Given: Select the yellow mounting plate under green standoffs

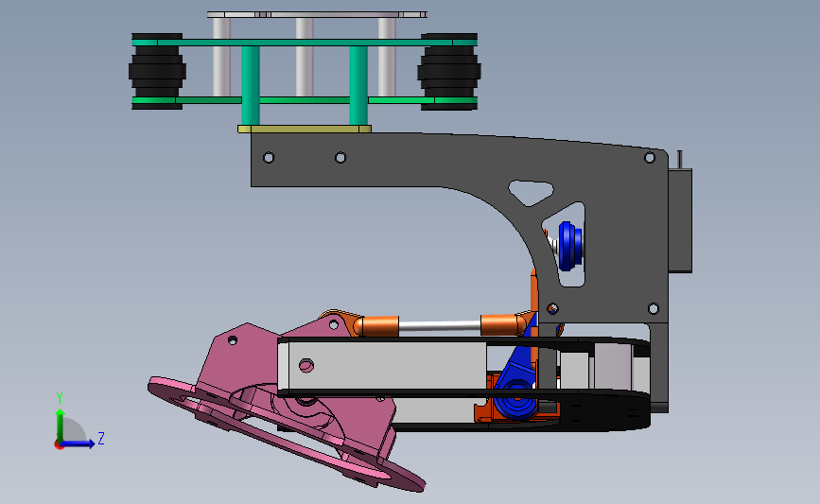Looking at the screenshot, I should tap(305, 129).
